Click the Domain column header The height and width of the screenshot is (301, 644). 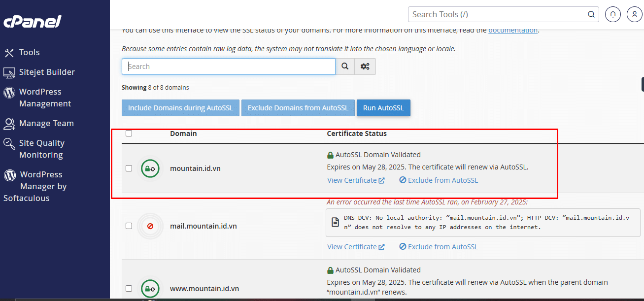(183, 134)
